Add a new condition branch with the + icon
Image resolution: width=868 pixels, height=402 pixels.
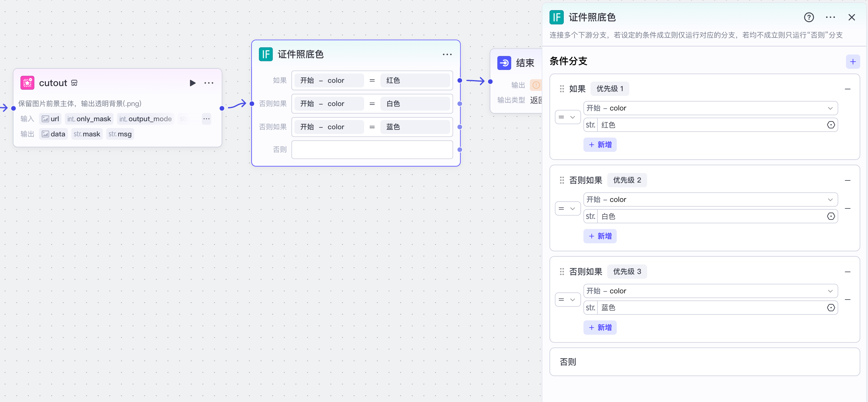[x=853, y=61]
